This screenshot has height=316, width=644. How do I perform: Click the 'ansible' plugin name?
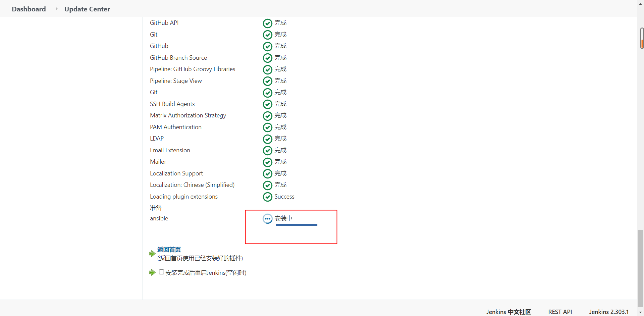click(159, 218)
